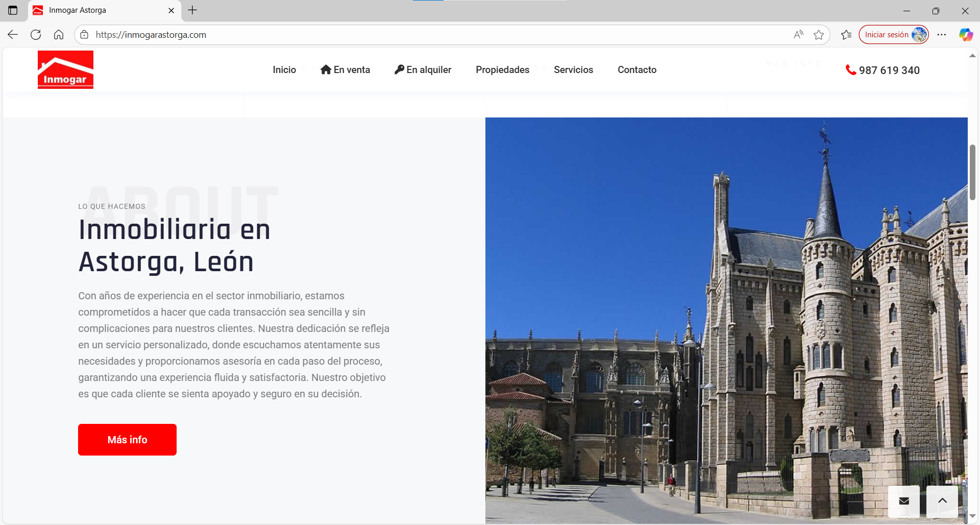The image size is (980, 525).
Task: Click the scroll-to-top chevron button
Action: pos(942,501)
